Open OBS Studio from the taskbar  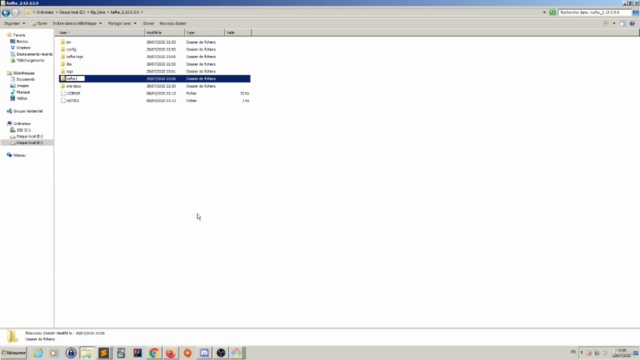[x=221, y=353]
